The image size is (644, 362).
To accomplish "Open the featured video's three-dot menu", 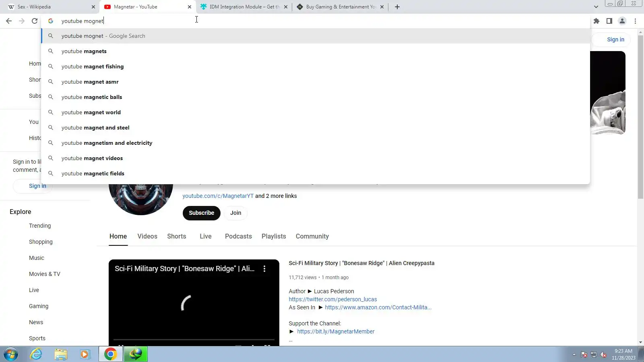I will (x=264, y=269).
